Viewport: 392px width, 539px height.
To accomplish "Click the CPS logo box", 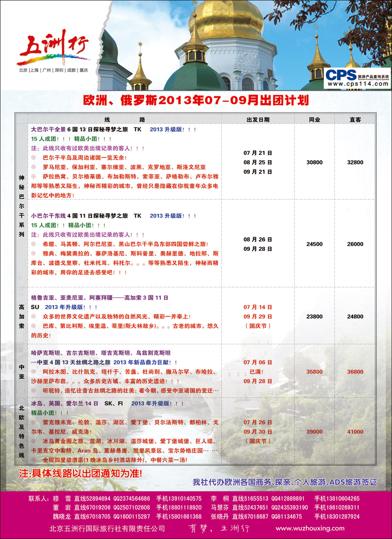I will (x=357, y=78).
